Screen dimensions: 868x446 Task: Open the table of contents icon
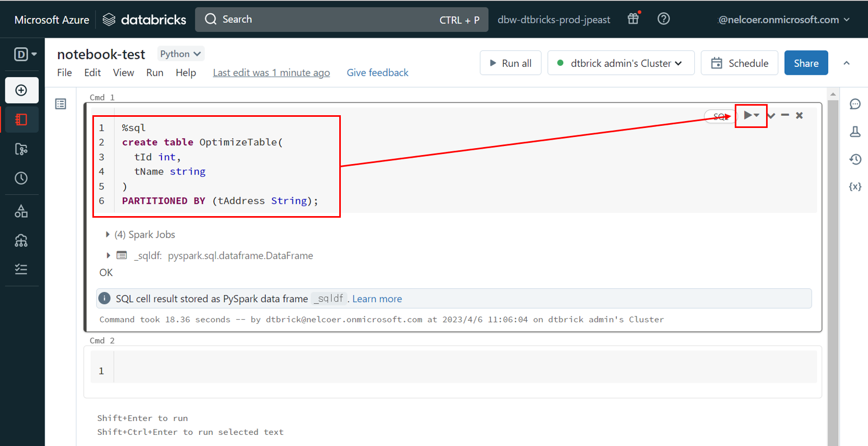click(61, 104)
